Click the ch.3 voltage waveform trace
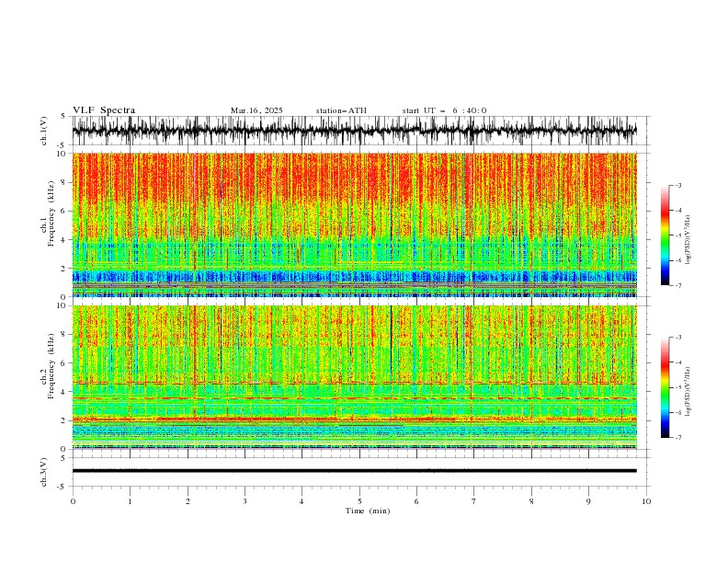This screenshot has height=563, width=728. 354,471
